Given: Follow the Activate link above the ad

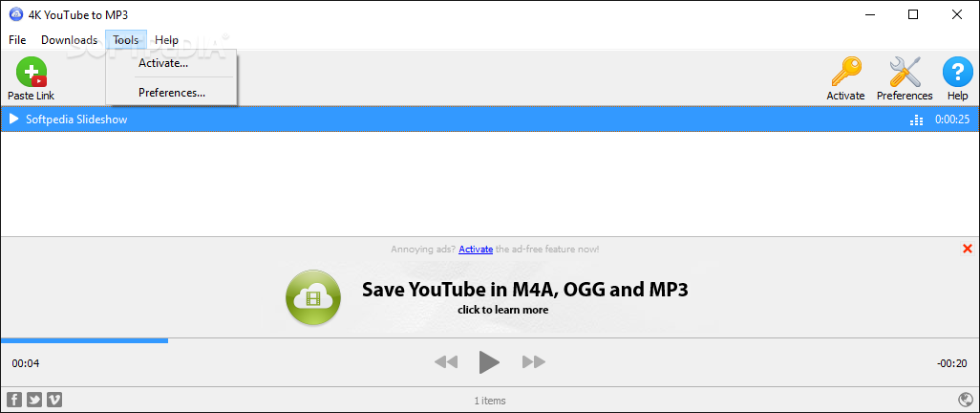Looking at the screenshot, I should [x=476, y=250].
